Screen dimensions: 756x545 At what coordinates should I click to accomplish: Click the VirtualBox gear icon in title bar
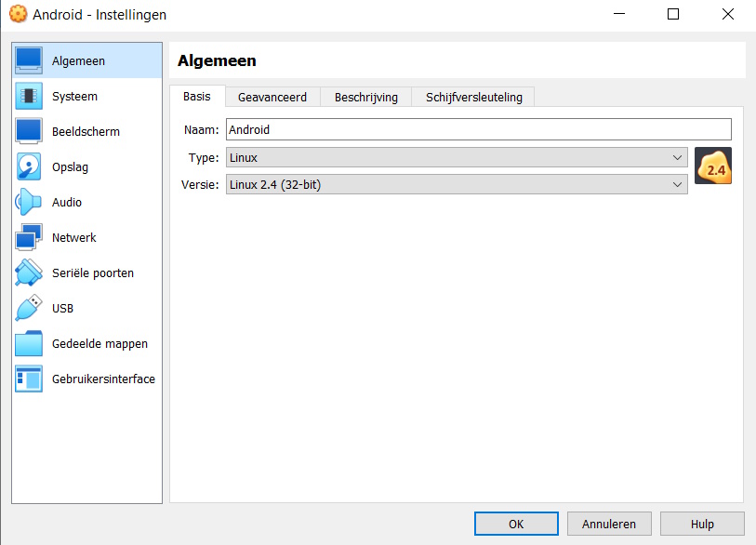(x=18, y=14)
